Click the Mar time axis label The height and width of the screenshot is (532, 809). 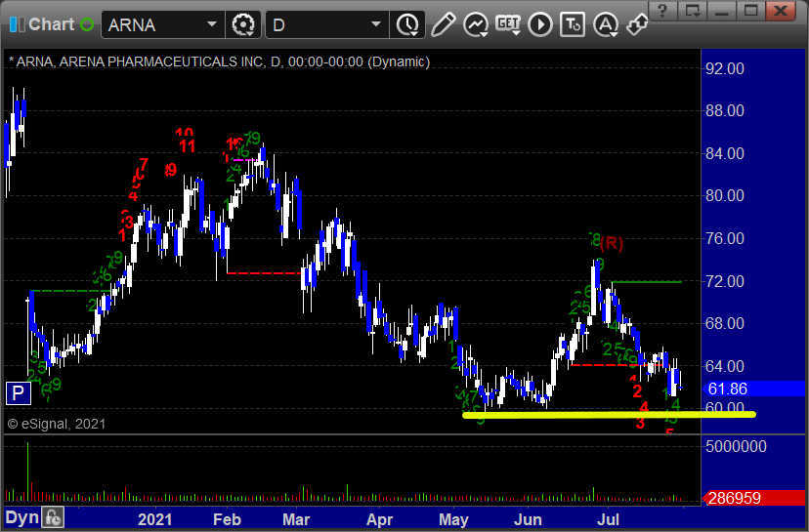pos(296,519)
